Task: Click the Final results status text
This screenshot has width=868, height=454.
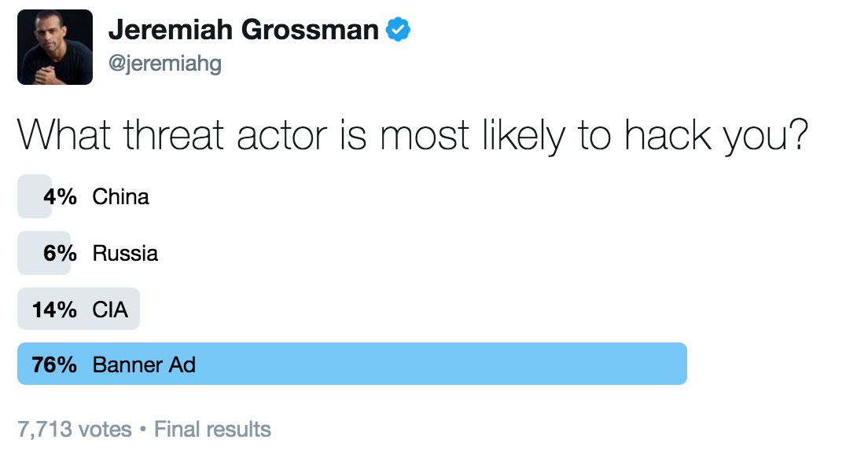Action: [212, 430]
